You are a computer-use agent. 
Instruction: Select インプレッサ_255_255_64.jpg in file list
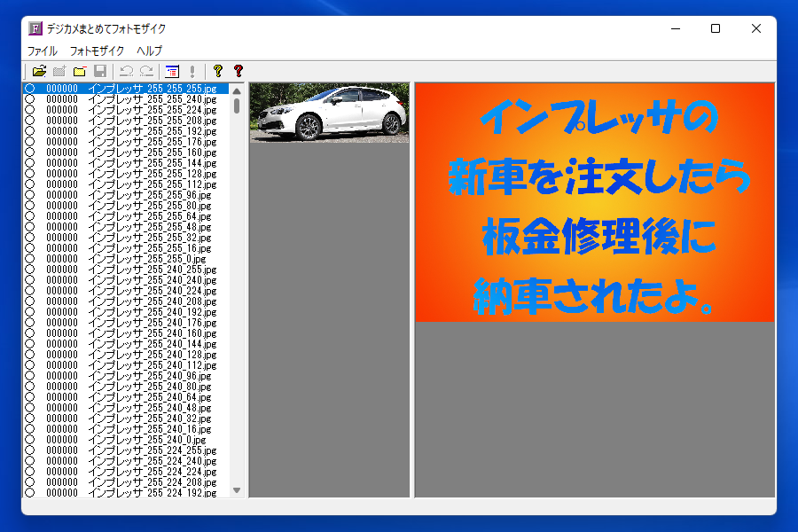(126, 216)
